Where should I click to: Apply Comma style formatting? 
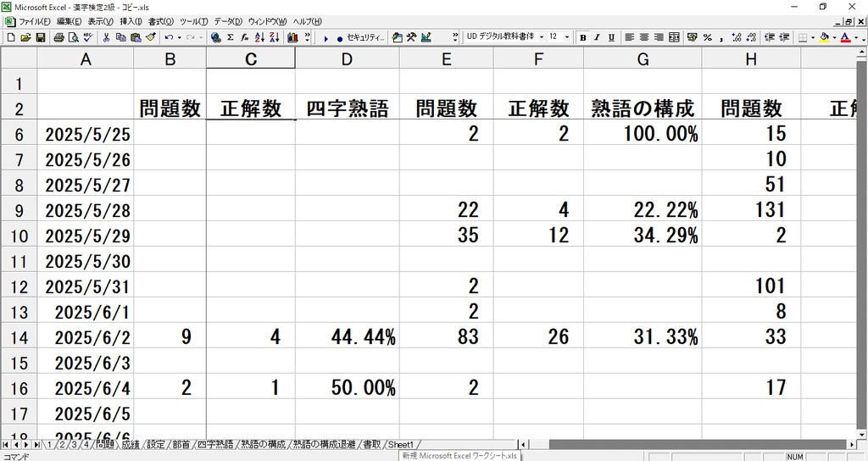click(x=721, y=37)
